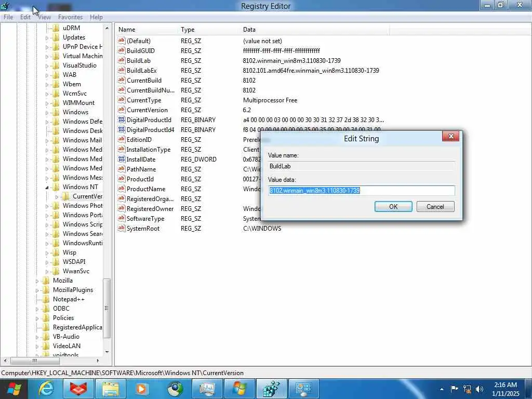
Task: Expand the Updates tree node
Action: click(47, 37)
